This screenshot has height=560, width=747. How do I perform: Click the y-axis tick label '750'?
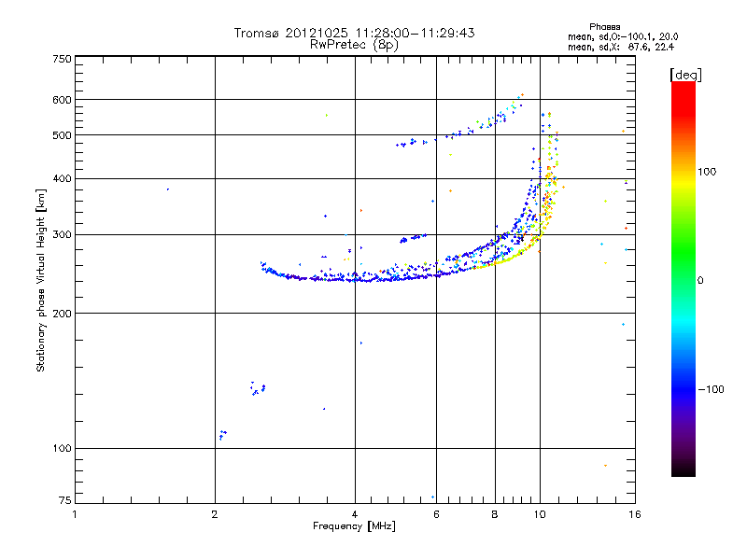62,59
